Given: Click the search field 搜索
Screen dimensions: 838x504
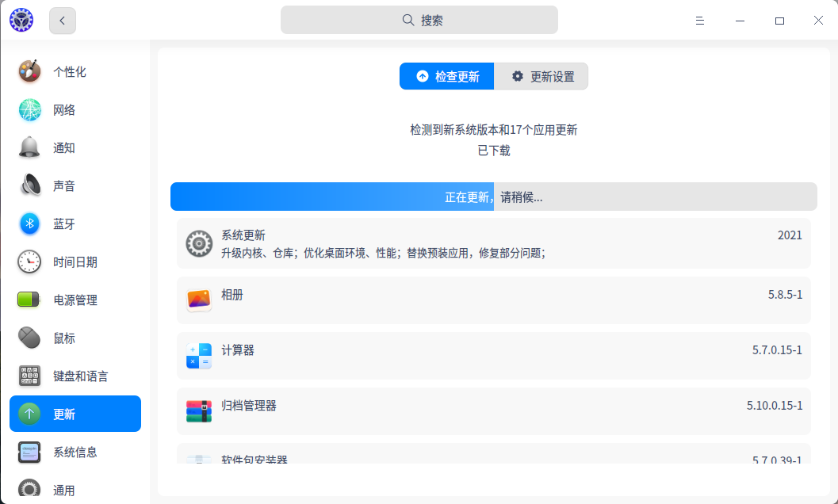Looking at the screenshot, I should [419, 20].
